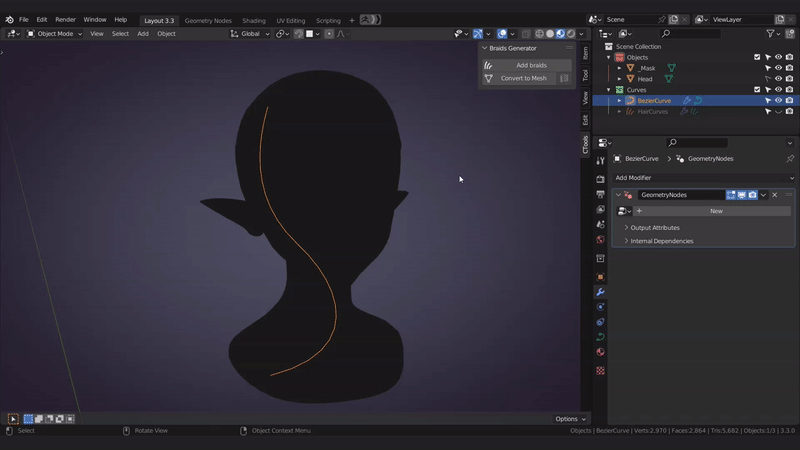
Task: Open the Modifier properties wrench tab
Action: 600,292
